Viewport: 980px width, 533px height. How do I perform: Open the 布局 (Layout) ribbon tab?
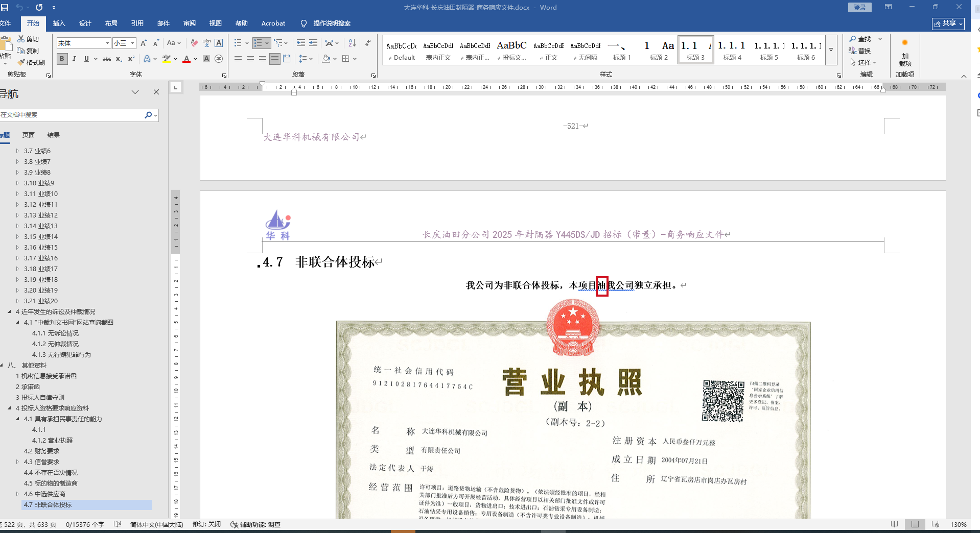pos(111,23)
